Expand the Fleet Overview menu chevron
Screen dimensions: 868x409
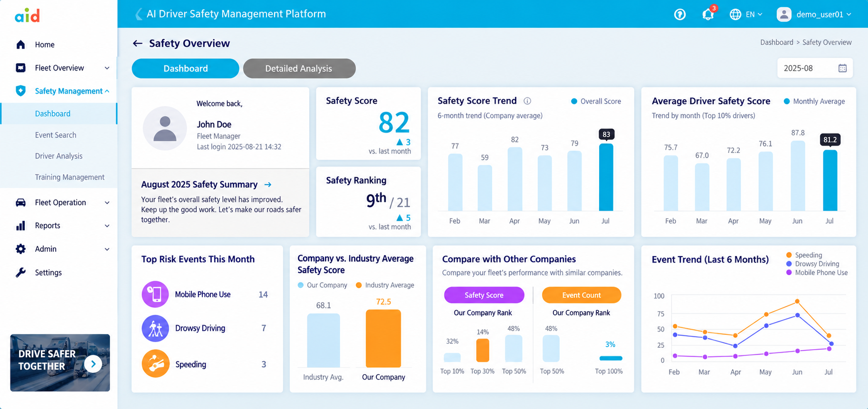[x=107, y=68]
